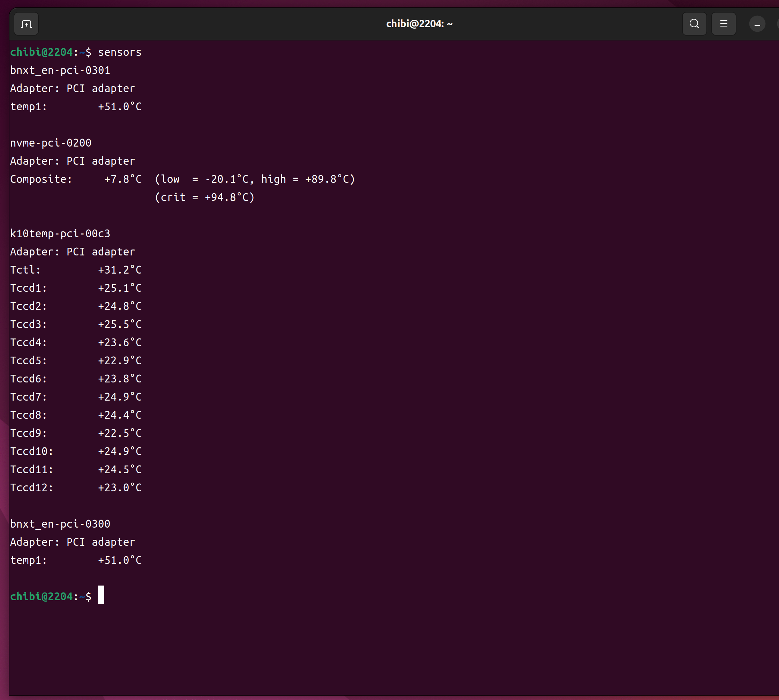Click the Tccd5 +22.9°C value
The height and width of the screenshot is (700, 779).
tap(120, 361)
